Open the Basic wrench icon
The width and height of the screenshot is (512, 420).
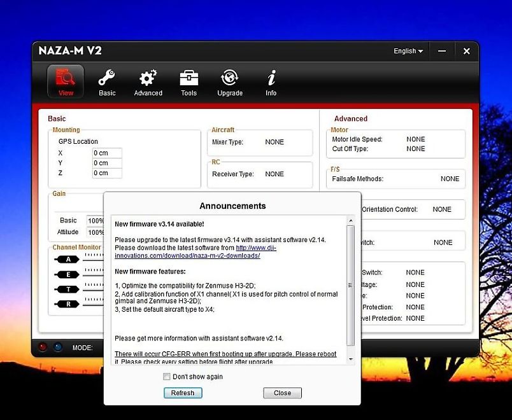click(x=107, y=82)
